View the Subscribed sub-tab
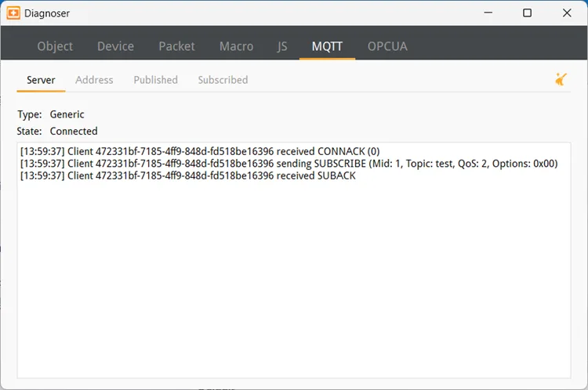 point(223,80)
